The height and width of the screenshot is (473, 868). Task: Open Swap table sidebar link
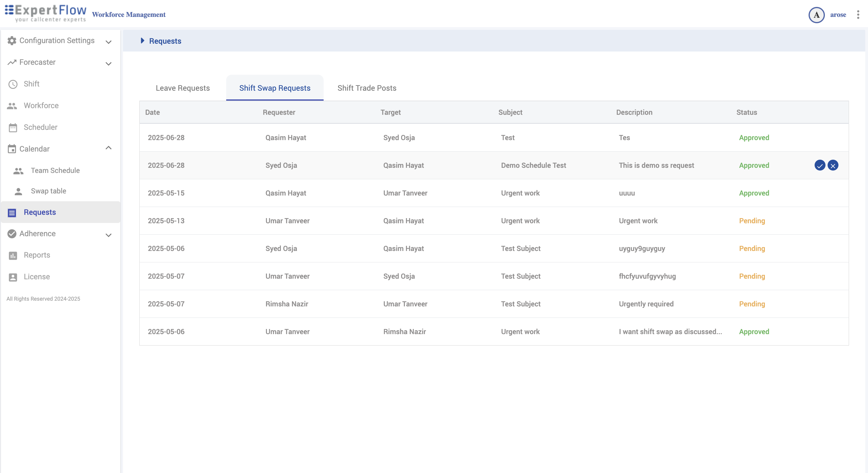tap(49, 191)
